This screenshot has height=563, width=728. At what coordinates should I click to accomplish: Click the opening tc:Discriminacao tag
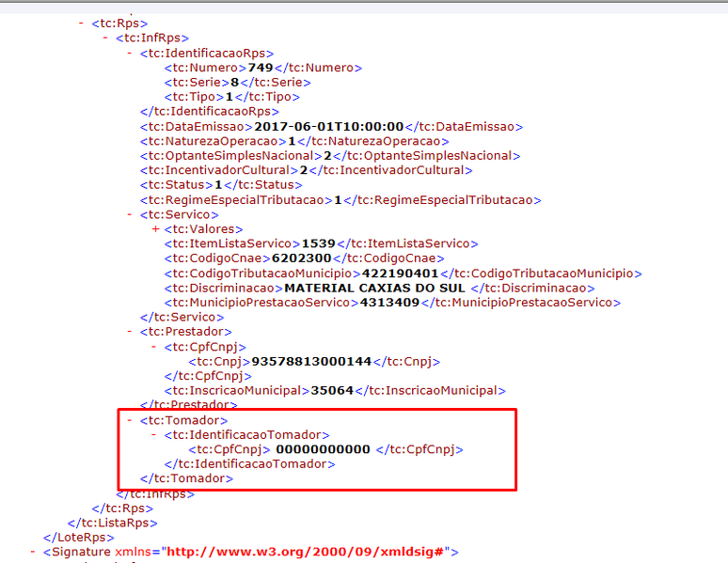click(224, 288)
